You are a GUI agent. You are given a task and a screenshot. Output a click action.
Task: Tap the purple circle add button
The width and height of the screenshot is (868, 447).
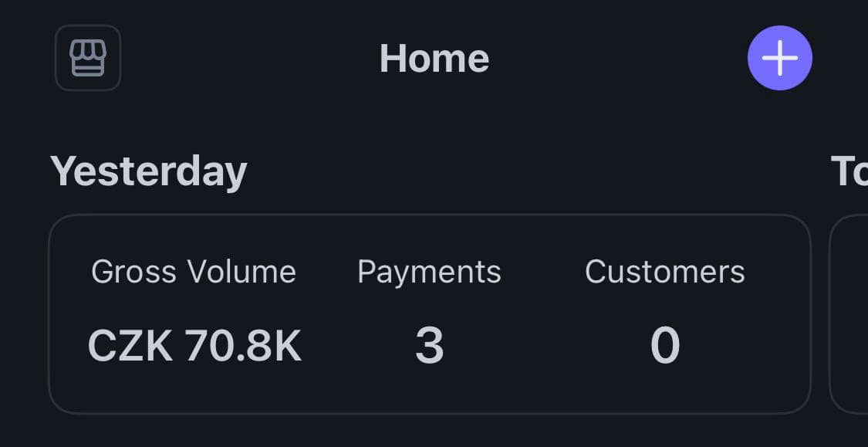[779, 58]
